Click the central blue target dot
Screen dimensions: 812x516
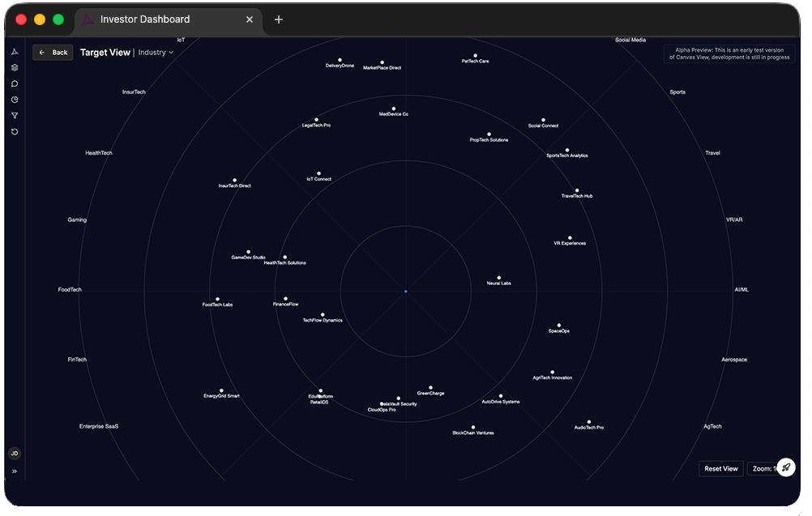coord(406,292)
